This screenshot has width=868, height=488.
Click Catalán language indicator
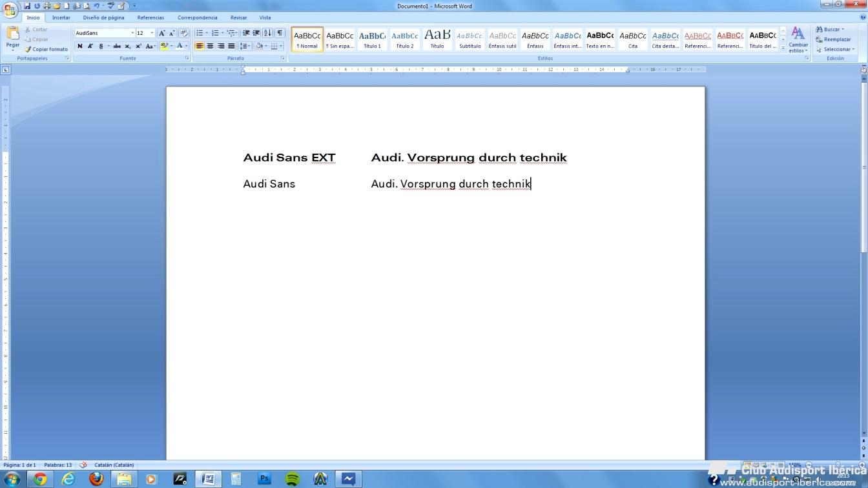114,465
